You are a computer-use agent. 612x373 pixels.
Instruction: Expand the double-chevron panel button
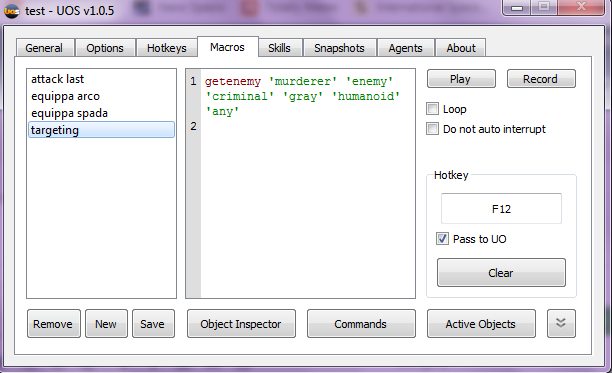point(561,323)
